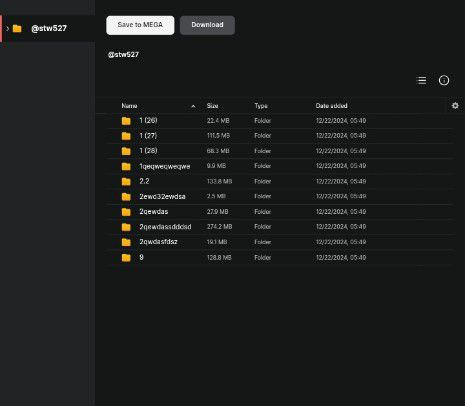This screenshot has width=465, height=406.
Task: Open column settings gear icon
Action: click(455, 106)
